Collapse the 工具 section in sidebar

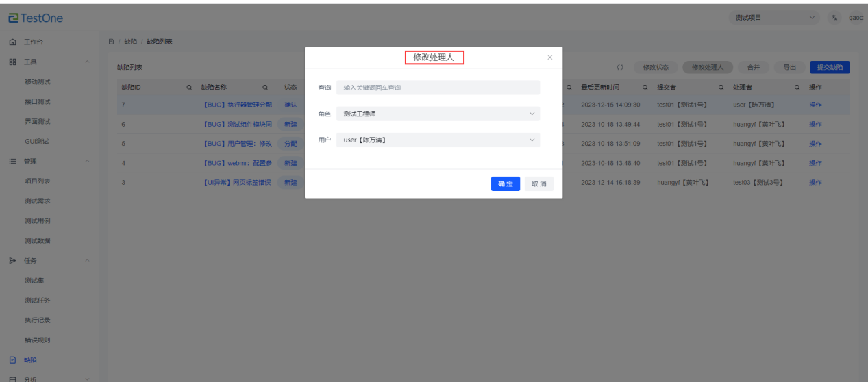click(86, 62)
